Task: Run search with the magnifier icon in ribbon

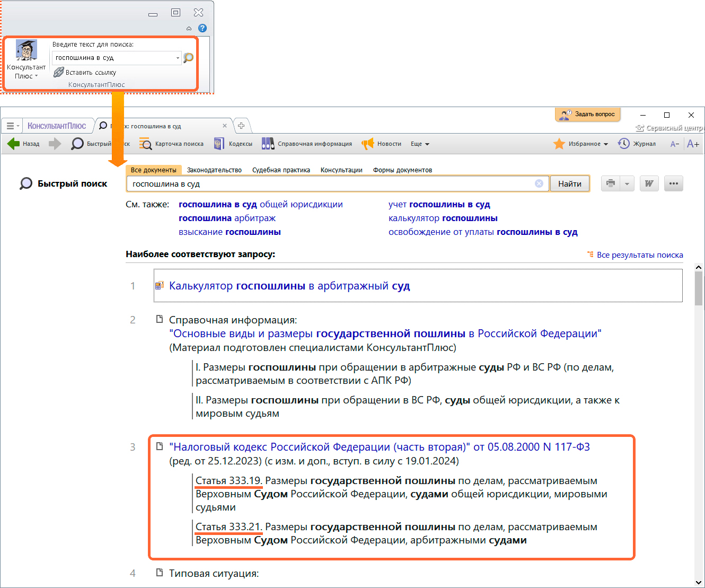Action: [x=188, y=58]
